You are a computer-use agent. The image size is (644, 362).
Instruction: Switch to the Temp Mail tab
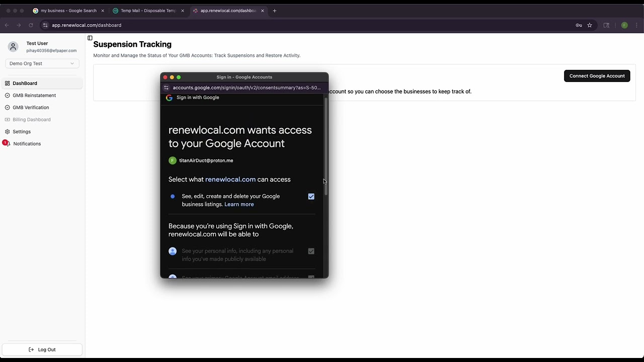pos(148,11)
